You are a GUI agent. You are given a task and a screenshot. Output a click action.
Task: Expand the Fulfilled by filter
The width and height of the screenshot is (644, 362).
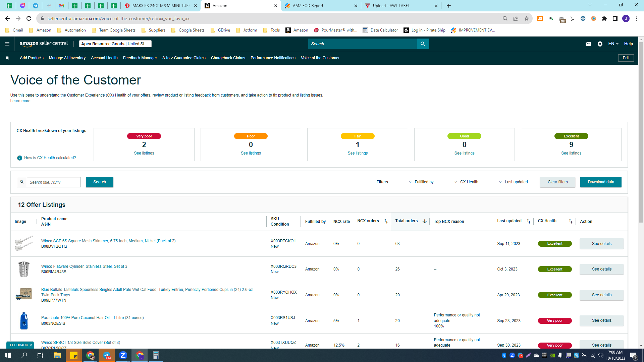point(421,182)
